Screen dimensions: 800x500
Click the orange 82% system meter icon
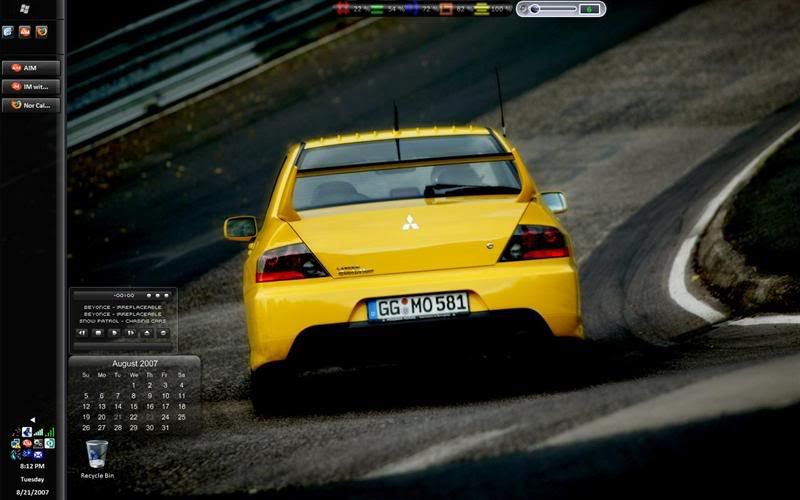click(x=446, y=9)
